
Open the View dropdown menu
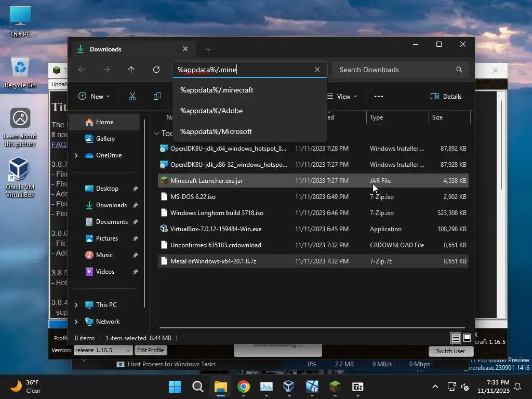pyautogui.click(x=342, y=96)
